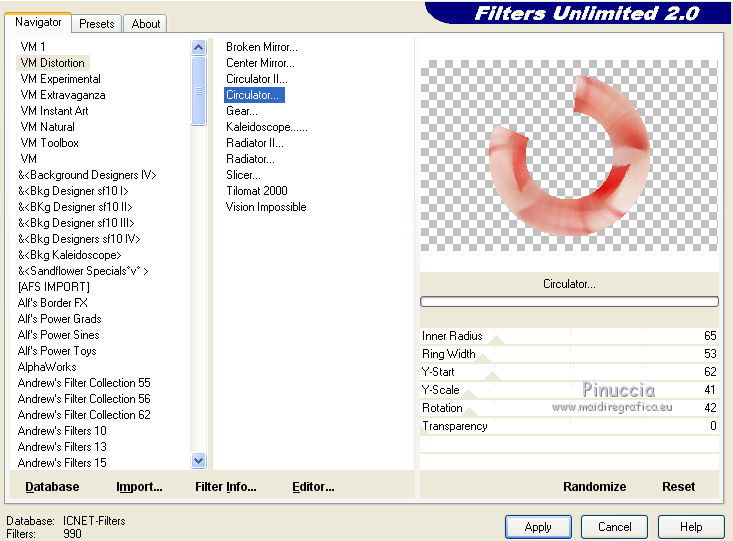
Task: Select &<Background Designers IV> category
Action: (87, 175)
